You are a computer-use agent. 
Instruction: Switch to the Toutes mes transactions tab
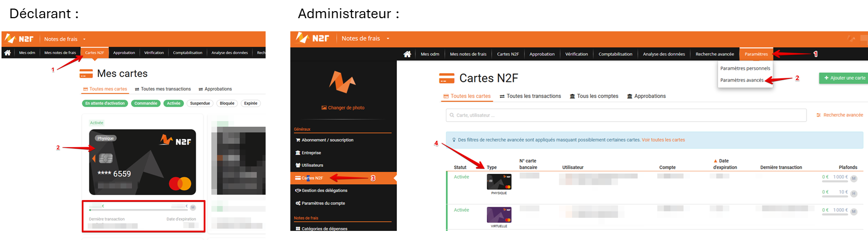(x=163, y=89)
